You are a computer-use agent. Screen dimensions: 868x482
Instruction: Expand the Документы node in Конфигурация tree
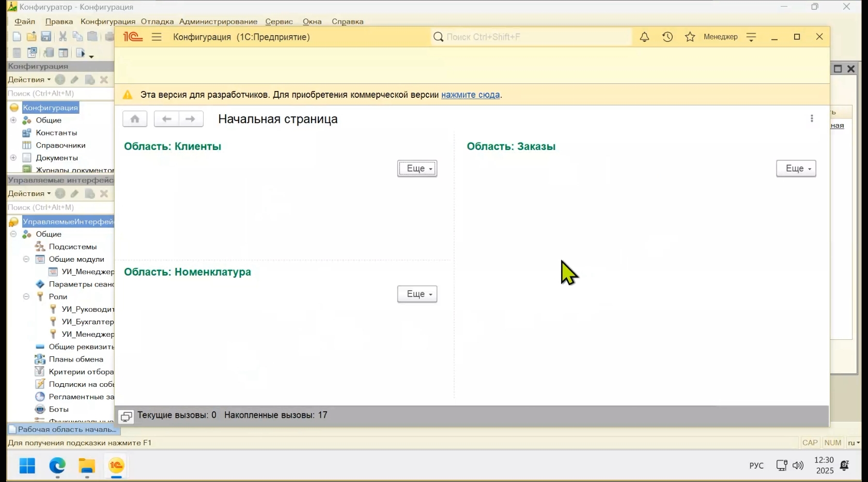click(13, 158)
